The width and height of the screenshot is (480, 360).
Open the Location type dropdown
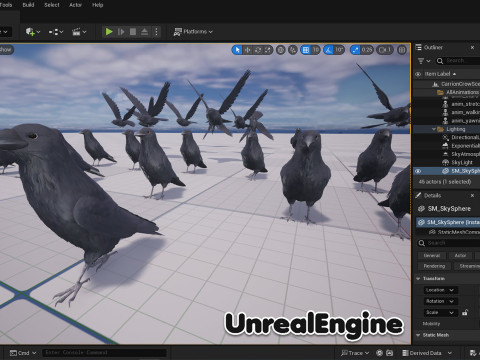pos(440,290)
